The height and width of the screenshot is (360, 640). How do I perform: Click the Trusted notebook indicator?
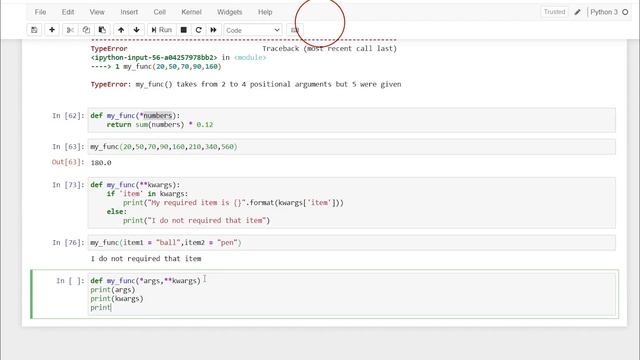(x=554, y=12)
